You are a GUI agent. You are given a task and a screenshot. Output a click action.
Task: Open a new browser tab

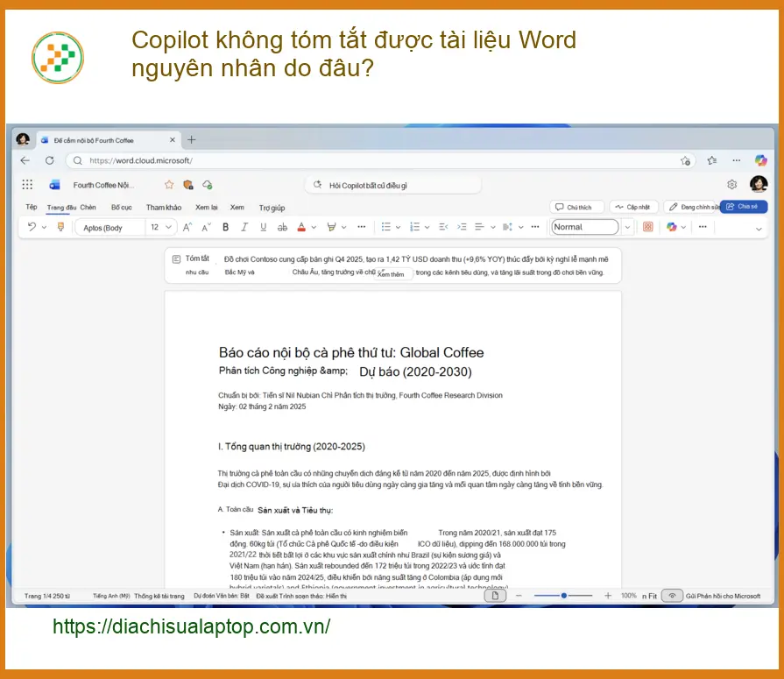(x=192, y=140)
